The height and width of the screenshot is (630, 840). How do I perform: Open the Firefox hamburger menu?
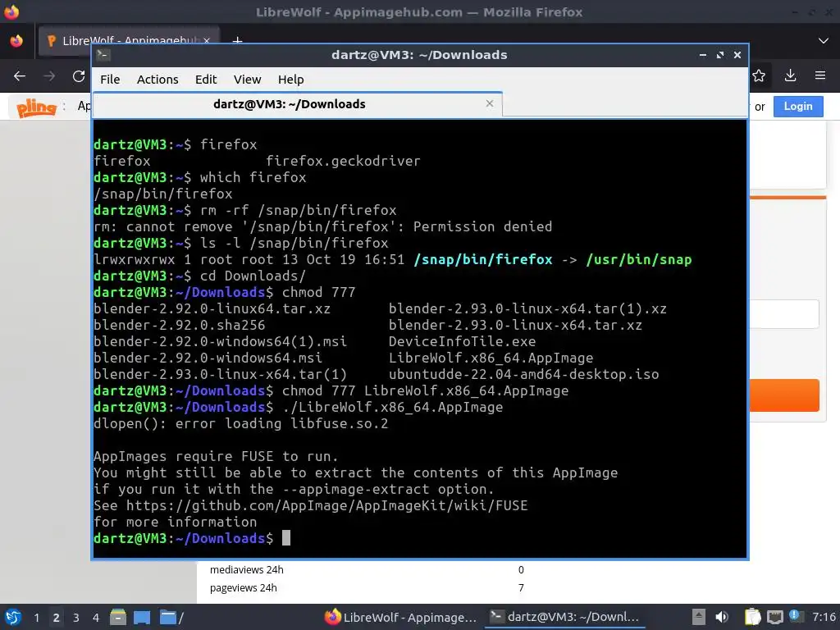coord(820,75)
